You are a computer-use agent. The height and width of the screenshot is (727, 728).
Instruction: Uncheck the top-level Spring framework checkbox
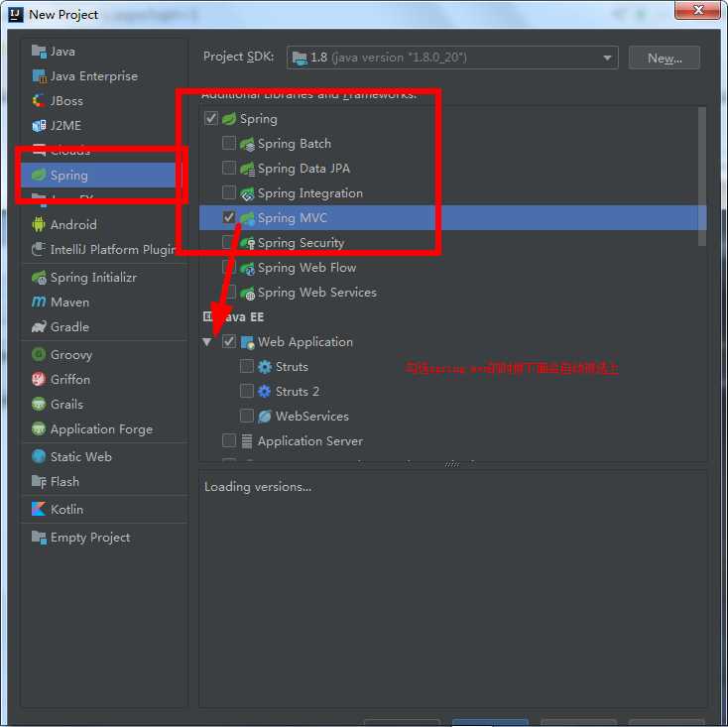click(x=211, y=118)
